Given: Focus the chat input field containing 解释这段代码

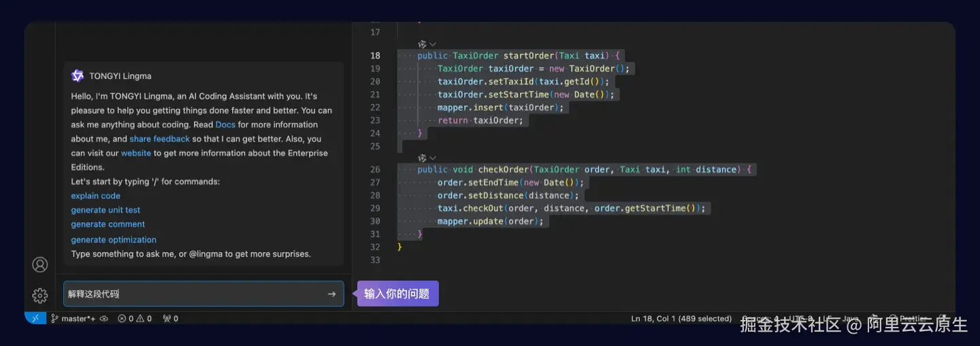Looking at the screenshot, I should coord(203,294).
